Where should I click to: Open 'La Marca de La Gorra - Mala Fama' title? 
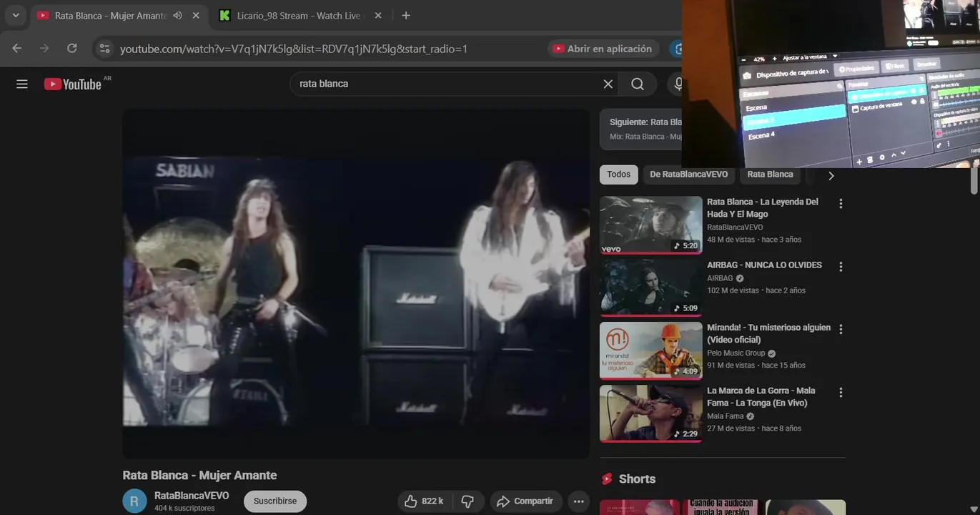point(761,397)
